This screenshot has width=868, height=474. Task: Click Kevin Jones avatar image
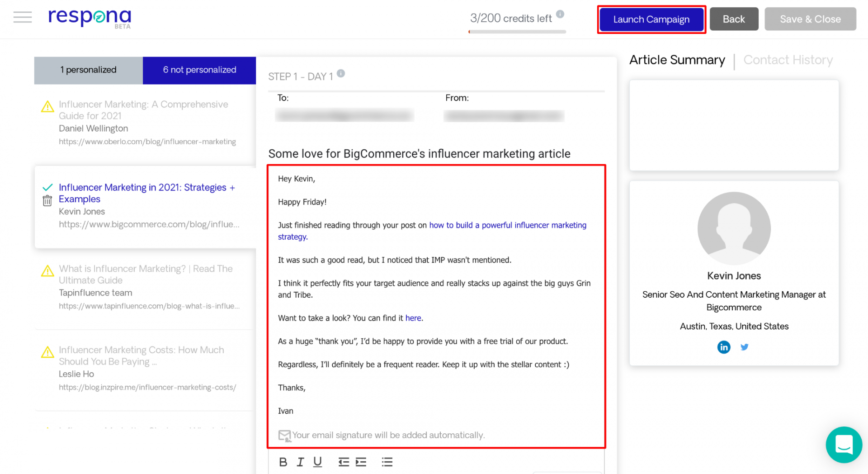click(x=734, y=228)
